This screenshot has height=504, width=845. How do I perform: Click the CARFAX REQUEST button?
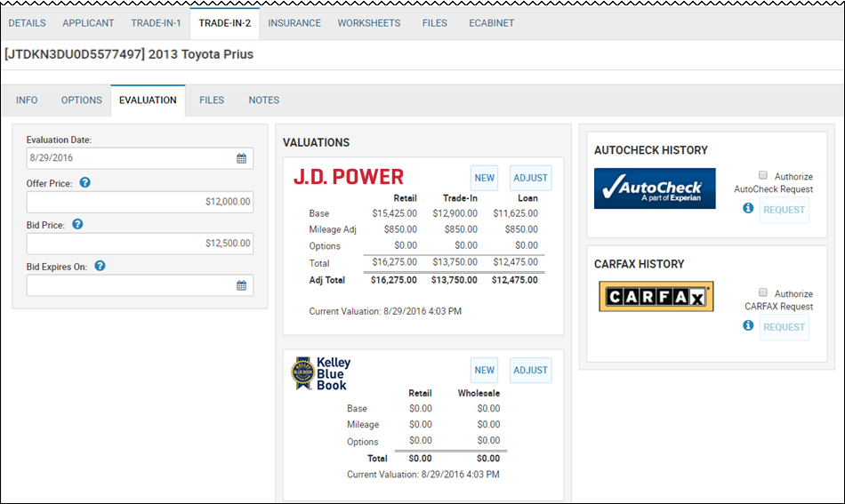coord(785,327)
